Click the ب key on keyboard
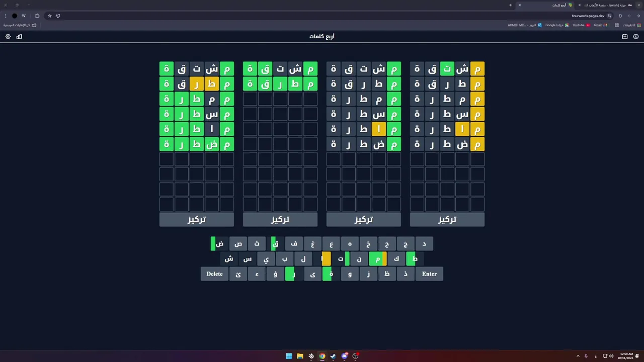Viewport: 644px width, 362px height. pos(285,259)
